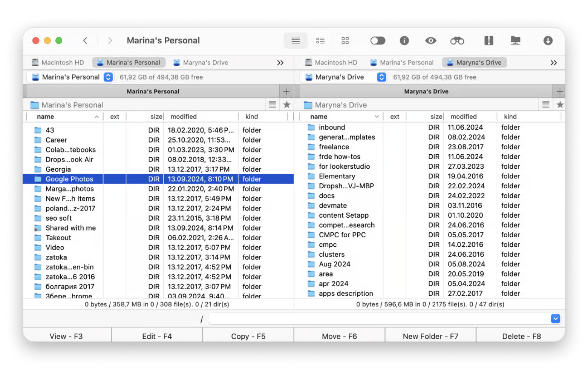588x372 pixels.
Task: Sort right pane by name column
Action: [x=341, y=117]
